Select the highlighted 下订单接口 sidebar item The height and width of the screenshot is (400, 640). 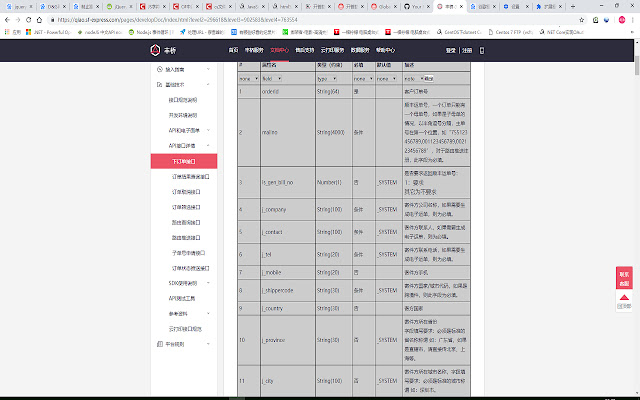(184, 161)
